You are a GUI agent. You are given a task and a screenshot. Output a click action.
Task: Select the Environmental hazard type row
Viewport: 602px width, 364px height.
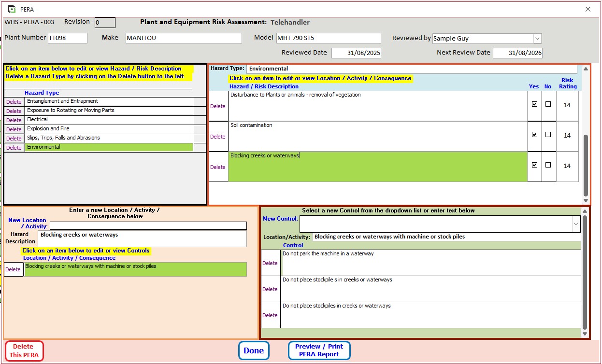(x=109, y=147)
